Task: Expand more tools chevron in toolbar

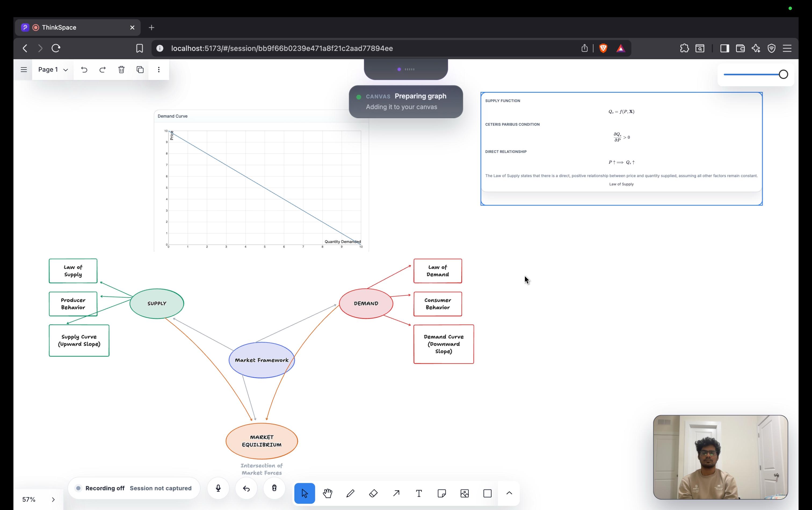Action: pyautogui.click(x=509, y=493)
